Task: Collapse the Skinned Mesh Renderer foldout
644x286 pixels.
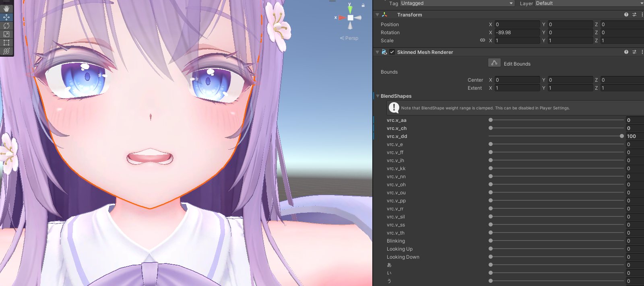Action: [377, 52]
